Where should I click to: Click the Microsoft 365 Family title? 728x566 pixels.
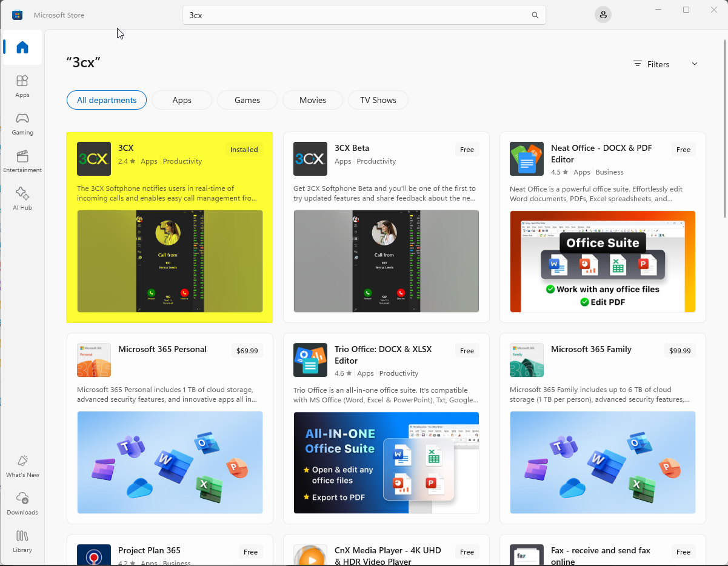(x=591, y=349)
